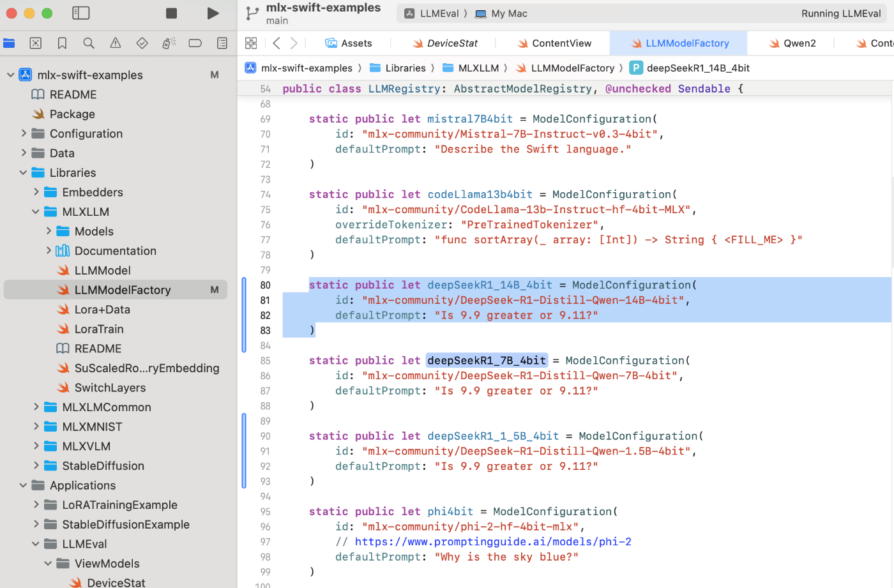Click MLXLLM in the jump bar

tap(471, 68)
